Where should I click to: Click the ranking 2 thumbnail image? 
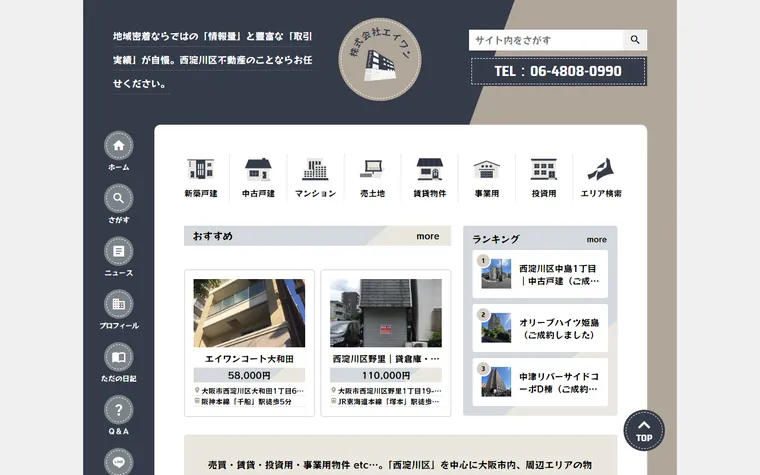[496, 328]
